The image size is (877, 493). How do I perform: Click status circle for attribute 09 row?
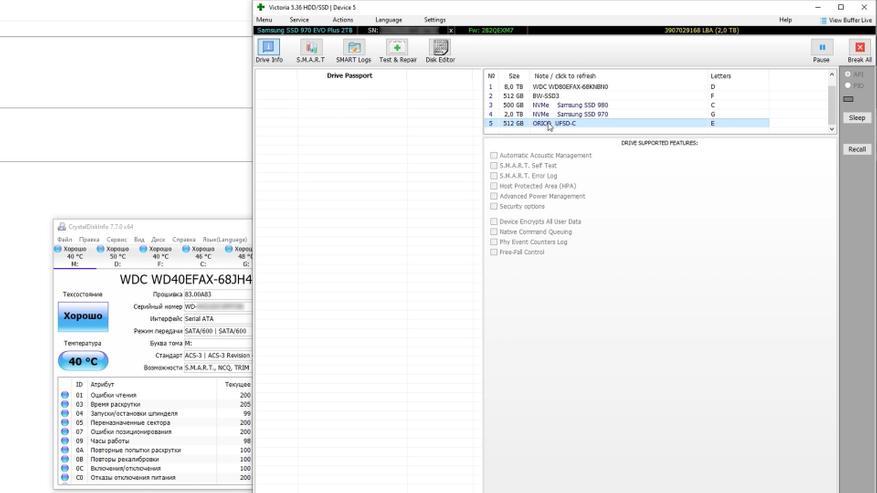pos(65,441)
